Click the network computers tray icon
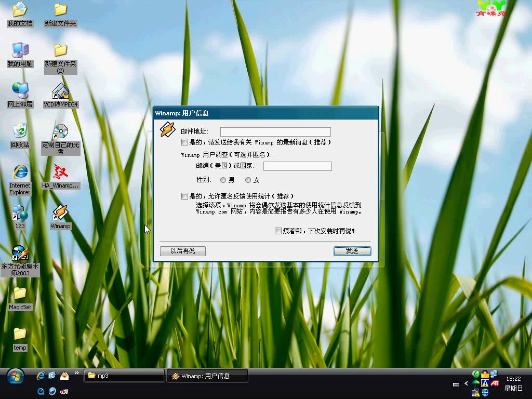 [x=494, y=374]
